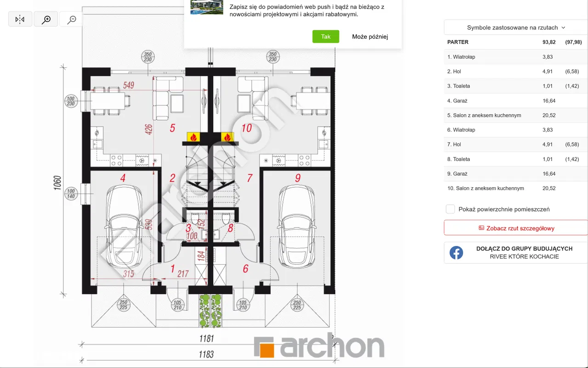Enable Pokaż powierzchnie pomieszczeń checkbox
Screen dimensions: 588x368
[451, 209]
